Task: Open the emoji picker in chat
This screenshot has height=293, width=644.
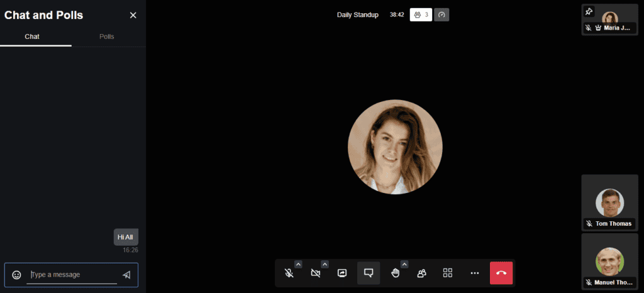Action: 16,275
